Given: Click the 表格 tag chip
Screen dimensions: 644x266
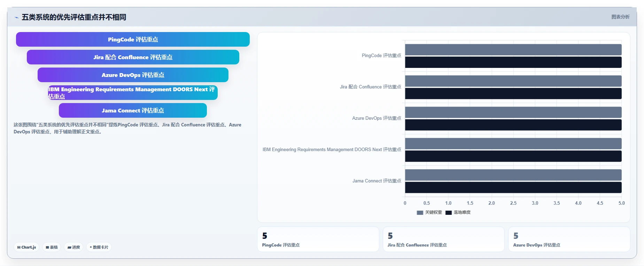Looking at the screenshot, I should pos(52,247).
